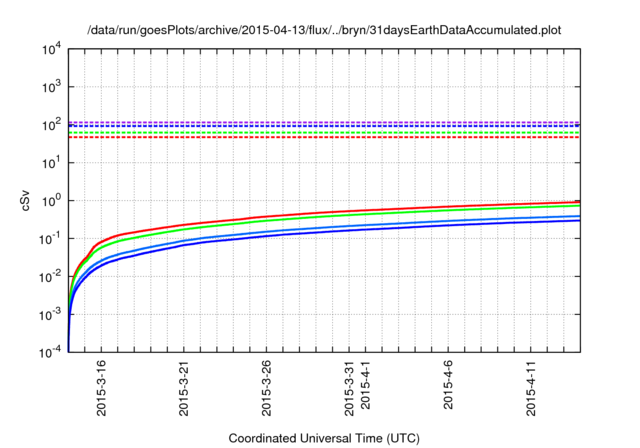Click the 10^1 y-axis tick label

coord(51,163)
